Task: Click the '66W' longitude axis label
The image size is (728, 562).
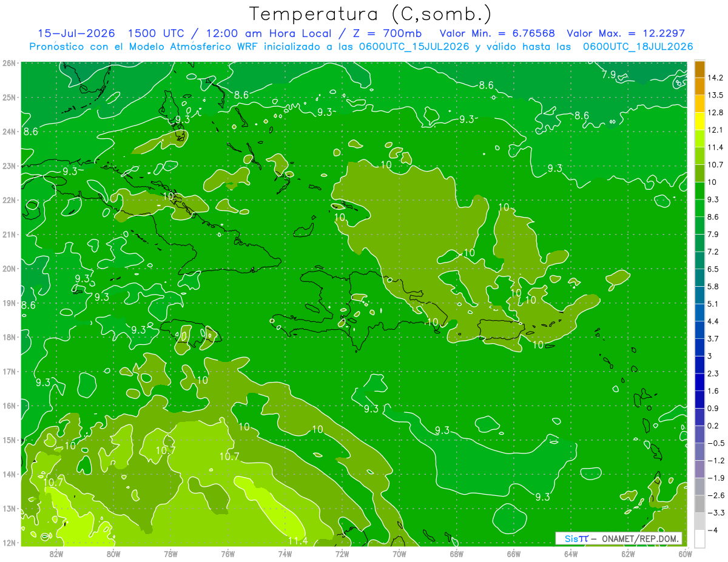Action: (x=513, y=553)
